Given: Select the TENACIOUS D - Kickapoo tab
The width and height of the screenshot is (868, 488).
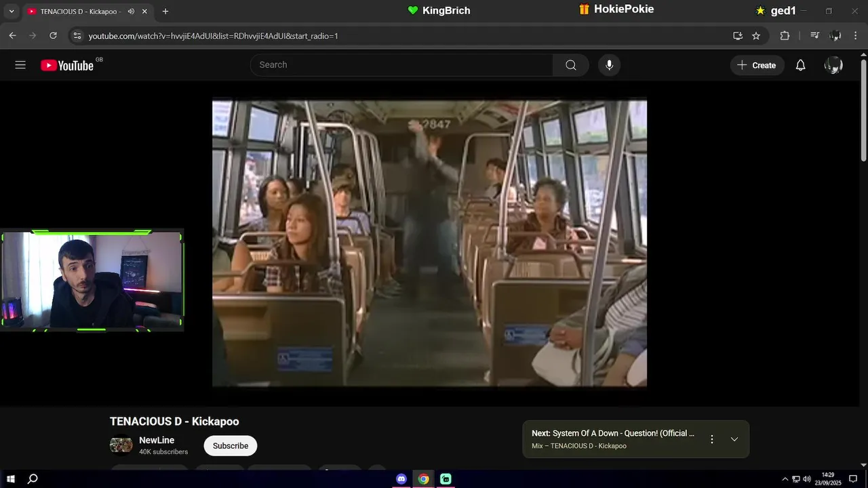Looking at the screenshot, I should point(79,12).
